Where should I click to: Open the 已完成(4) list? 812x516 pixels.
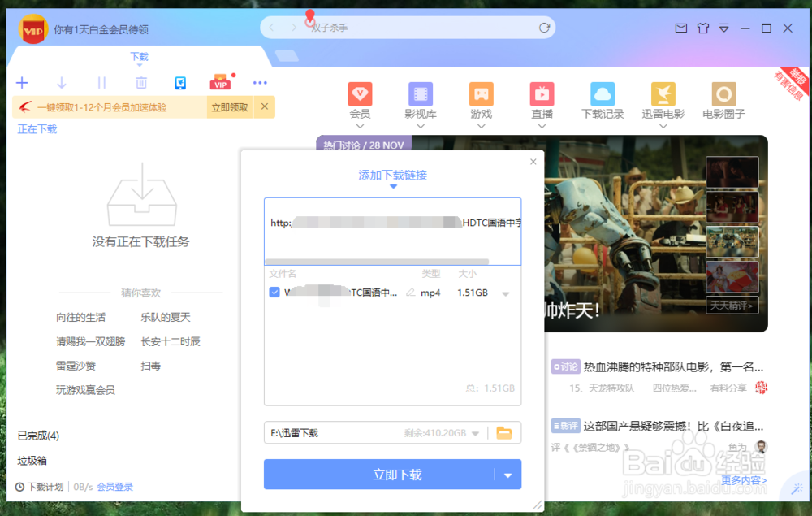pyautogui.click(x=38, y=436)
